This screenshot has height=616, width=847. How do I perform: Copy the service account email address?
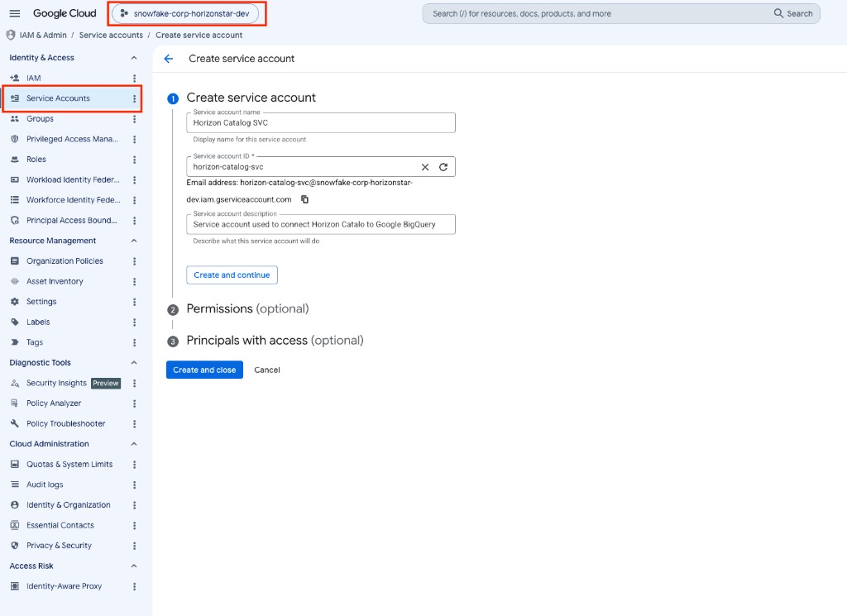coord(304,199)
